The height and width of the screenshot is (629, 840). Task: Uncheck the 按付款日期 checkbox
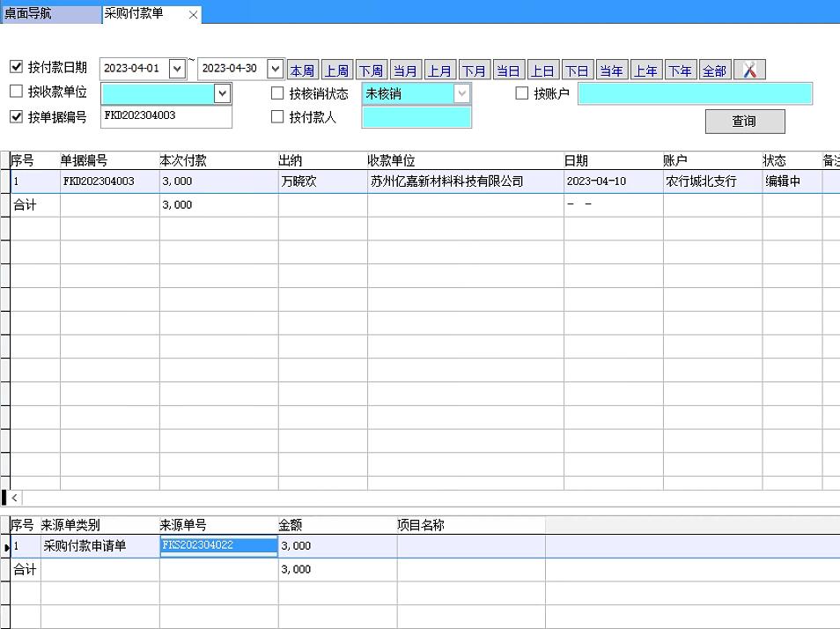[16, 67]
